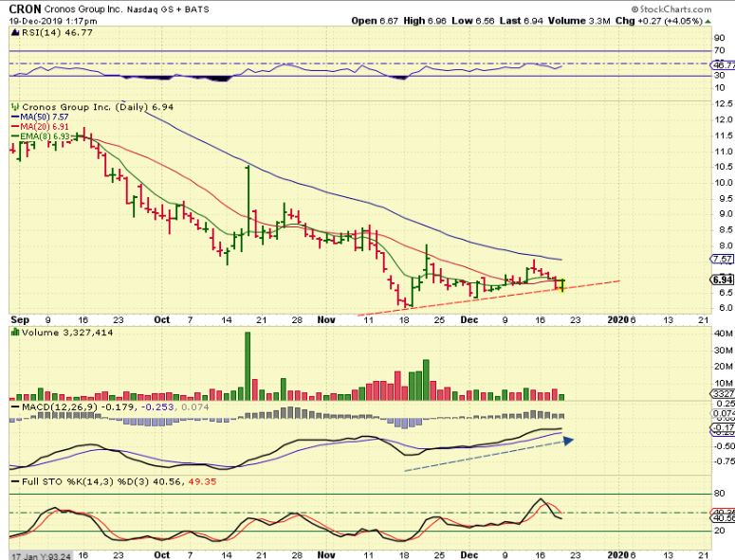Viewport: 735px width, 560px height.
Task: Click the green up arrow beside Chg
Action: tap(707, 22)
